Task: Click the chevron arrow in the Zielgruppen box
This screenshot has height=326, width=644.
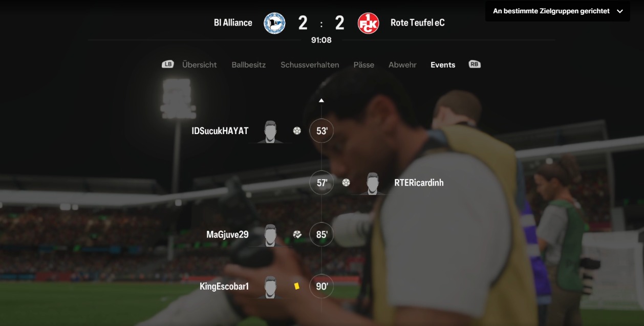Action: (x=619, y=11)
